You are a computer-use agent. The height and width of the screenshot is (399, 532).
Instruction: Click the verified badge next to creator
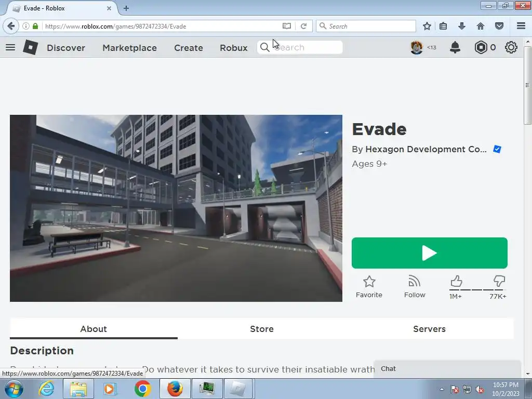click(497, 149)
